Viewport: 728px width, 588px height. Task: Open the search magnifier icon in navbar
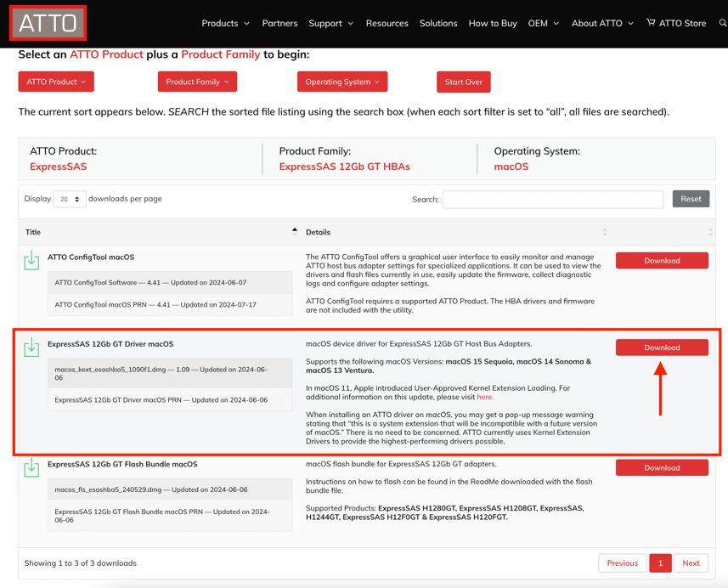(x=722, y=23)
